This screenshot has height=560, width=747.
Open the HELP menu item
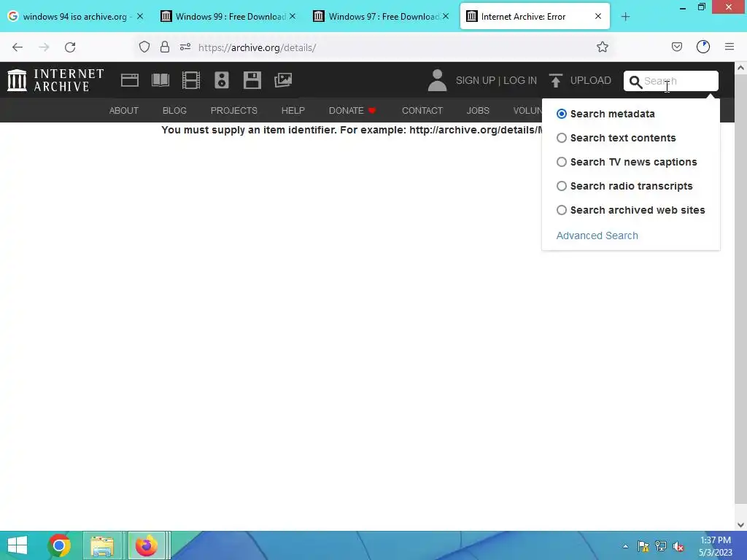click(293, 111)
